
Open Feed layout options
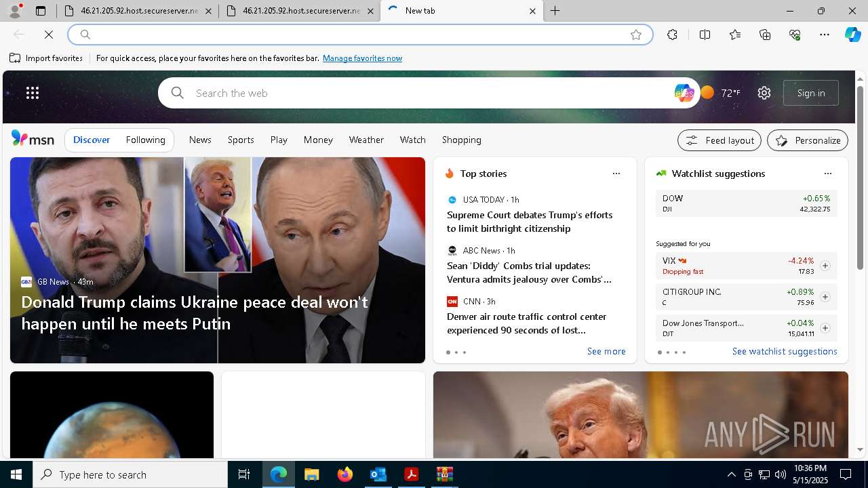coord(719,140)
